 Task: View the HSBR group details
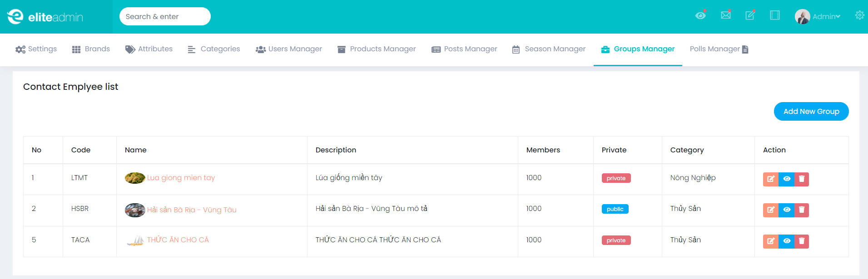pos(787,210)
